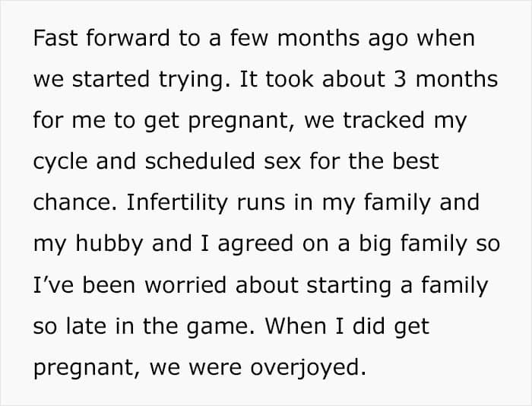This screenshot has width=532, height=406.
Task: Click the word "cycle" starting the fourth line
Action: point(60,162)
